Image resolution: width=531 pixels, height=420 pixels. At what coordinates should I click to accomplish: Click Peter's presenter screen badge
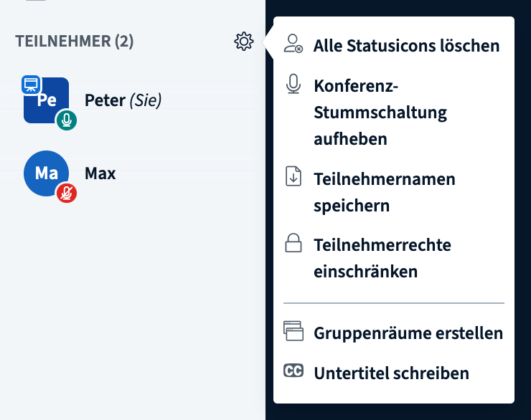(31, 85)
